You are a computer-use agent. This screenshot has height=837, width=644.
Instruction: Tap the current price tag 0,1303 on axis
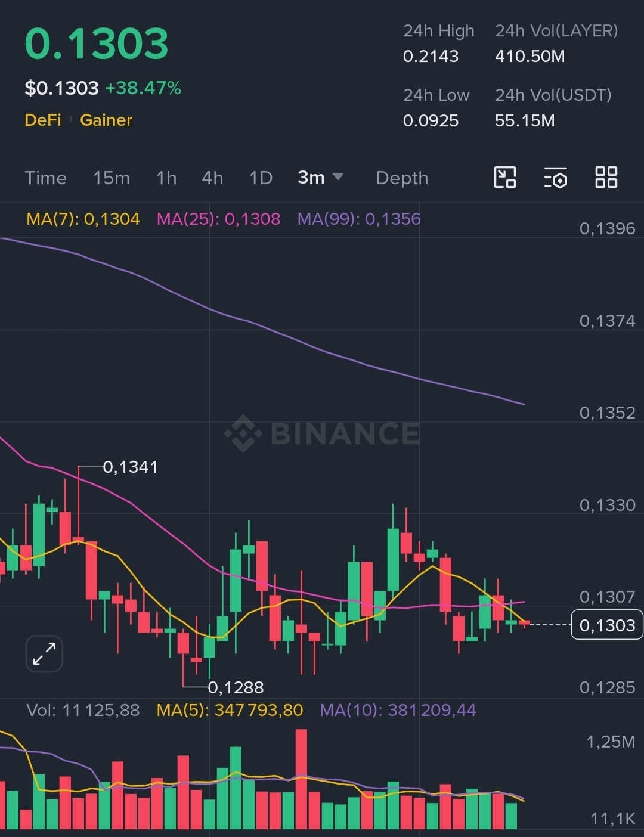coord(607,625)
